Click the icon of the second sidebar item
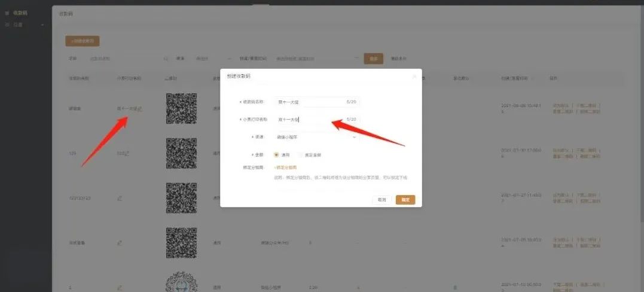This screenshot has width=644, height=292. 7,25
